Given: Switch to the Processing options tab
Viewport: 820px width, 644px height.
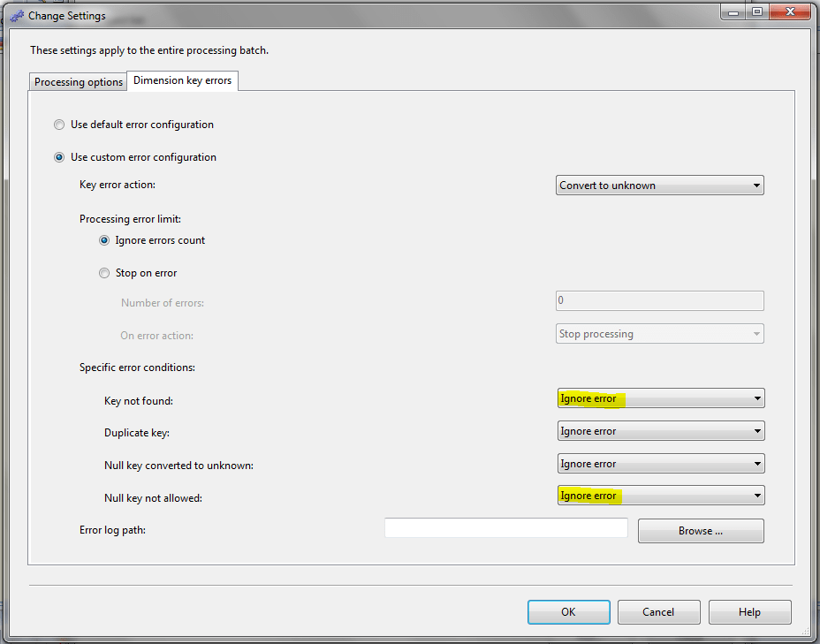Looking at the screenshot, I should [x=78, y=80].
